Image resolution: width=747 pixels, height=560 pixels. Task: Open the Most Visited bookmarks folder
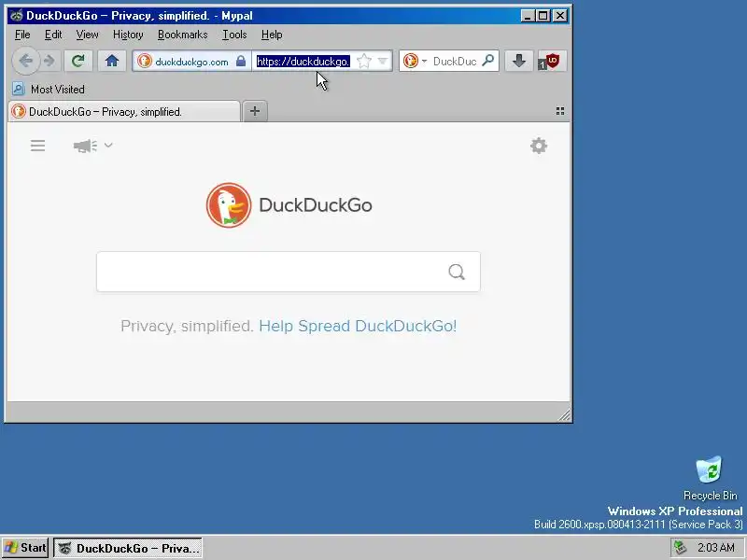[49, 89]
